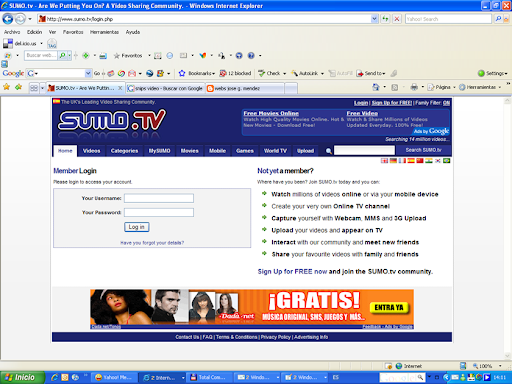Image resolution: width=512 pixels, height=384 pixels.
Task: Select the Spanish flag language icon
Action: [411, 161]
